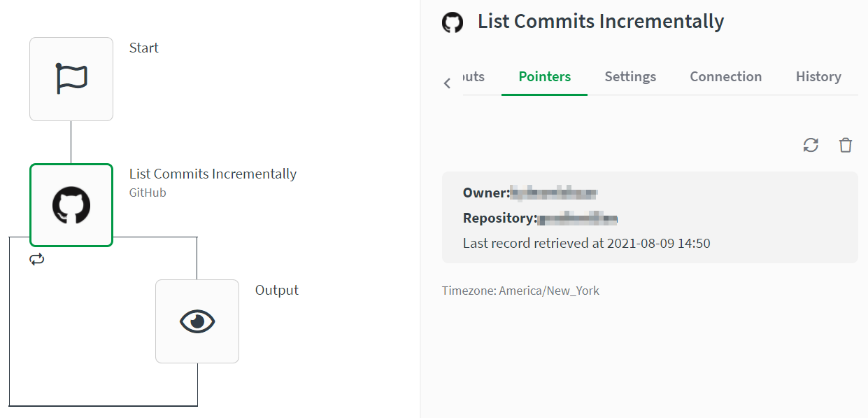The height and width of the screenshot is (418, 868).
Task: Refresh the pointers list
Action: point(811,145)
